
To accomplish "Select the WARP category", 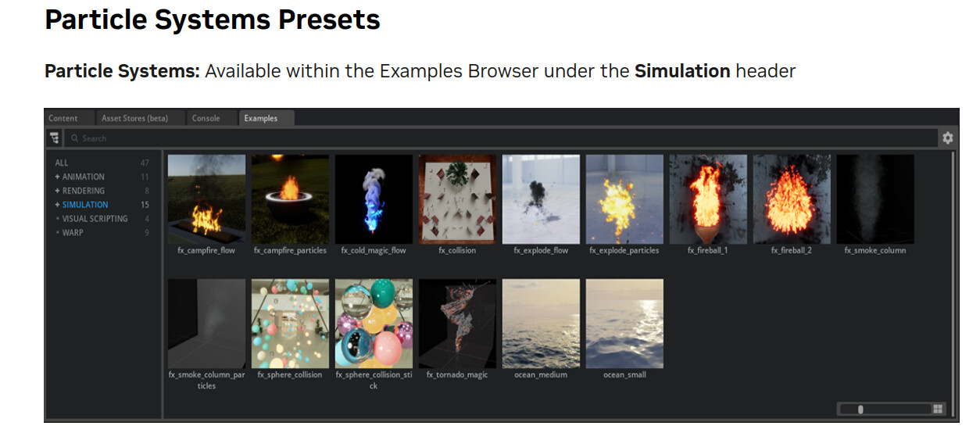I will pyautogui.click(x=73, y=233).
